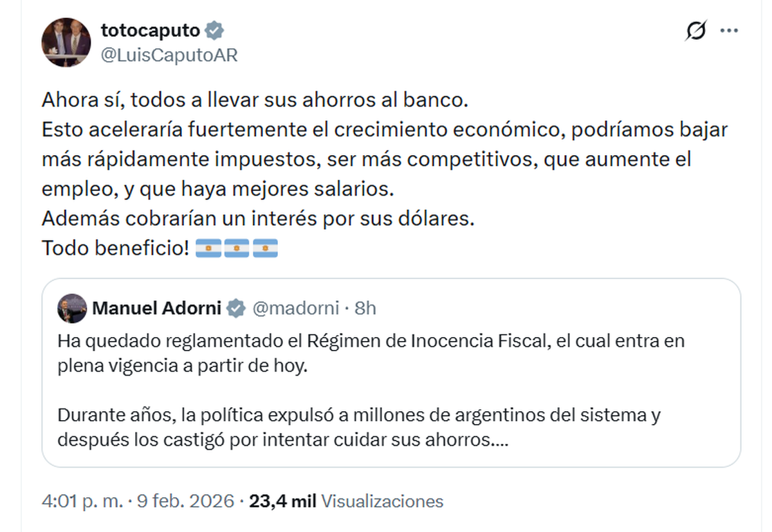Screen dimensions: 772x532
Task: Open the Grok explain icon on the post
Action: (696, 30)
